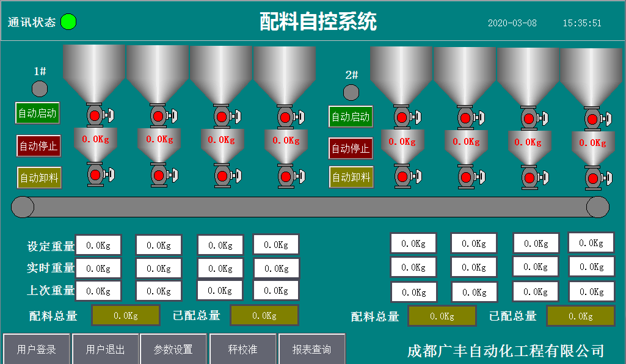Click the gray 2# status lamp
Viewport: 626px width, 364px height.
(351, 92)
